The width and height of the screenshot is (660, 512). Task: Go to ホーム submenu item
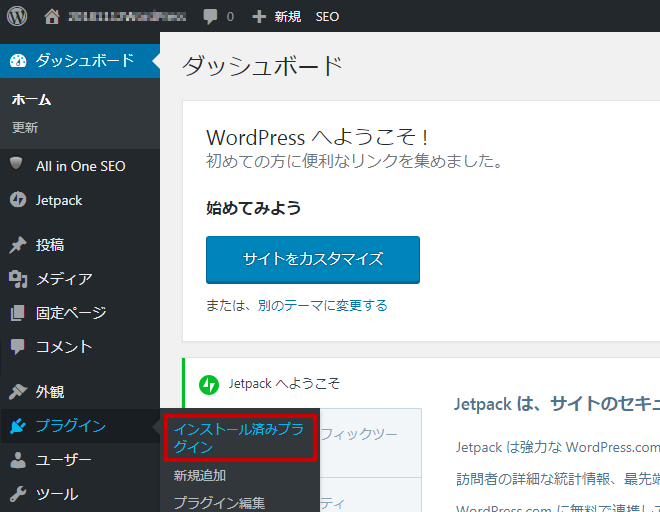[32, 100]
